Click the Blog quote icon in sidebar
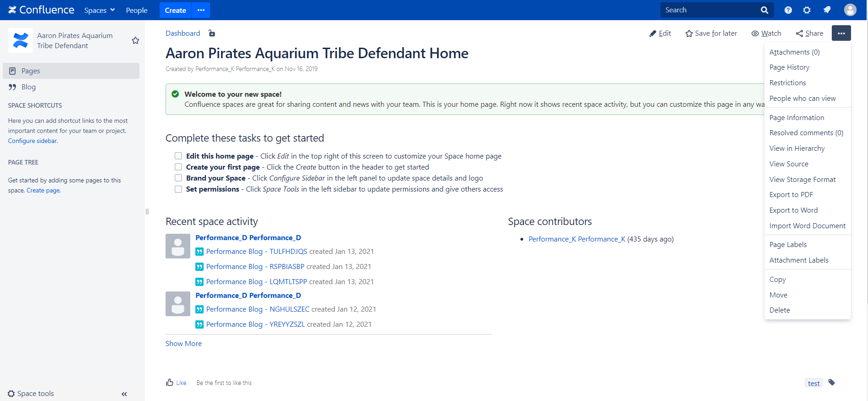 (12, 87)
